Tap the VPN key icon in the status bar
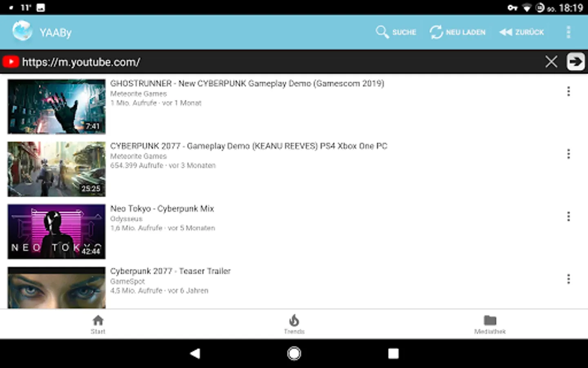 click(x=512, y=8)
